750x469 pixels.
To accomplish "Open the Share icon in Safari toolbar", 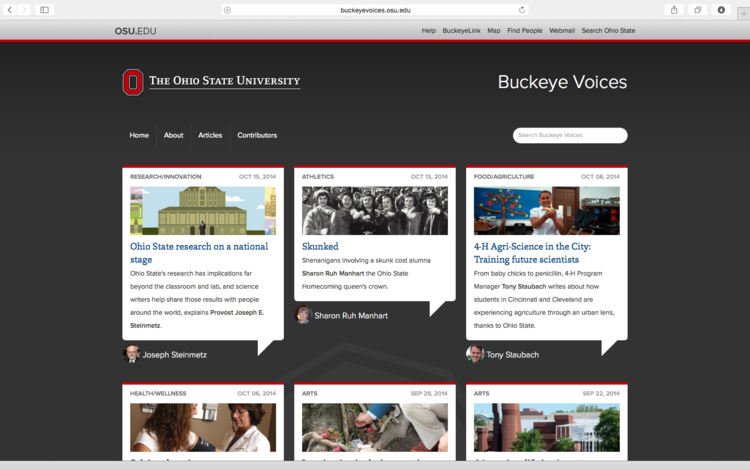I will (x=674, y=10).
